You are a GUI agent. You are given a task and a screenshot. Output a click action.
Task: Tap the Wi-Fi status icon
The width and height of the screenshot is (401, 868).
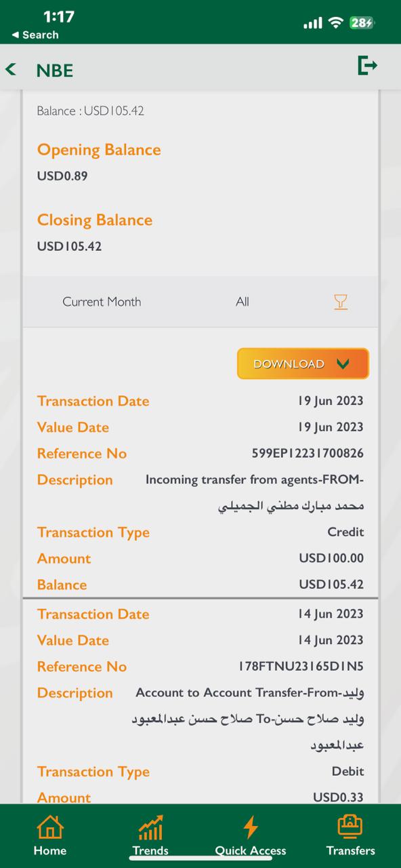click(335, 22)
